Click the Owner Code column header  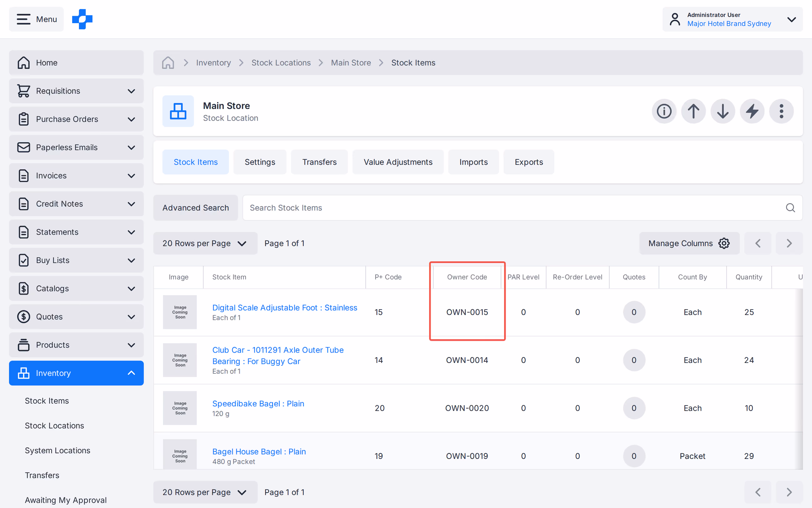point(467,277)
